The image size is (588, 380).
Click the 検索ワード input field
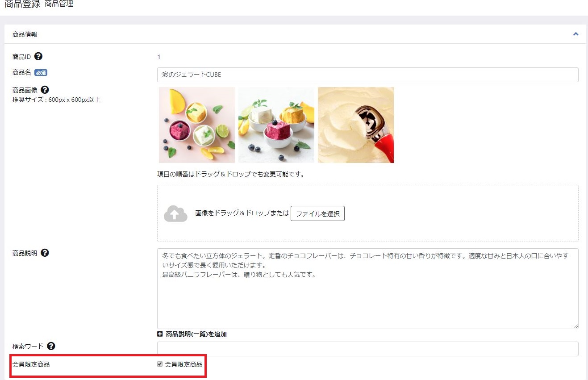[367, 349]
